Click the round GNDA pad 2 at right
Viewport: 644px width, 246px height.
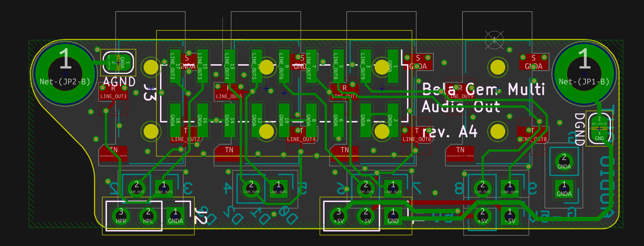pos(564,161)
